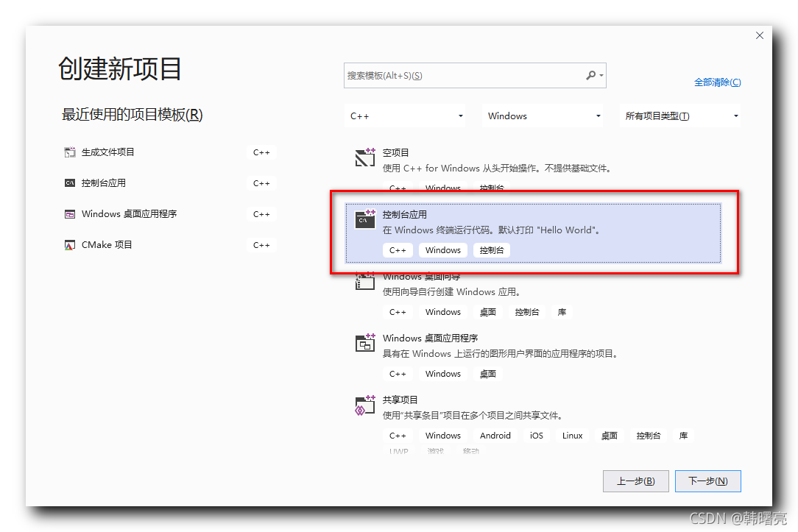
Task: Click the Linux tag under 共享项目
Action: pyautogui.click(x=572, y=435)
